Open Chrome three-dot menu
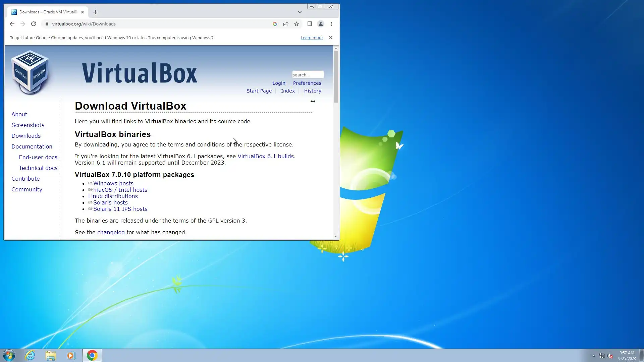 331,24
